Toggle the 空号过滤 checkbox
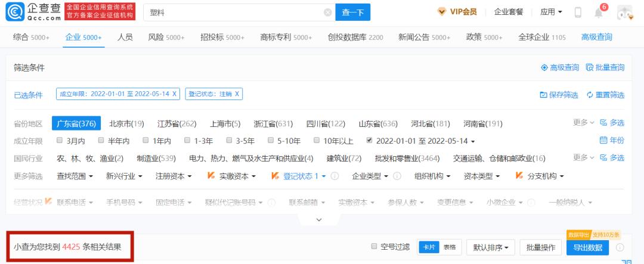Image resolution: width=644 pixels, height=264 pixels. pyautogui.click(x=374, y=246)
